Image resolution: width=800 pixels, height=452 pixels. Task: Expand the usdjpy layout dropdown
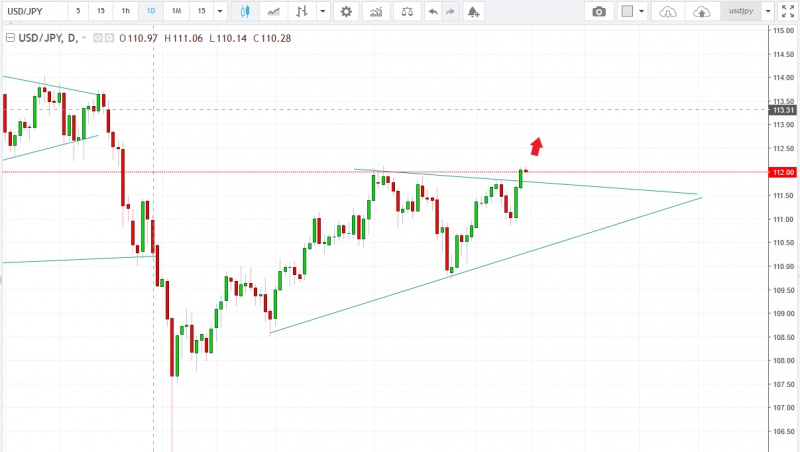coord(767,12)
